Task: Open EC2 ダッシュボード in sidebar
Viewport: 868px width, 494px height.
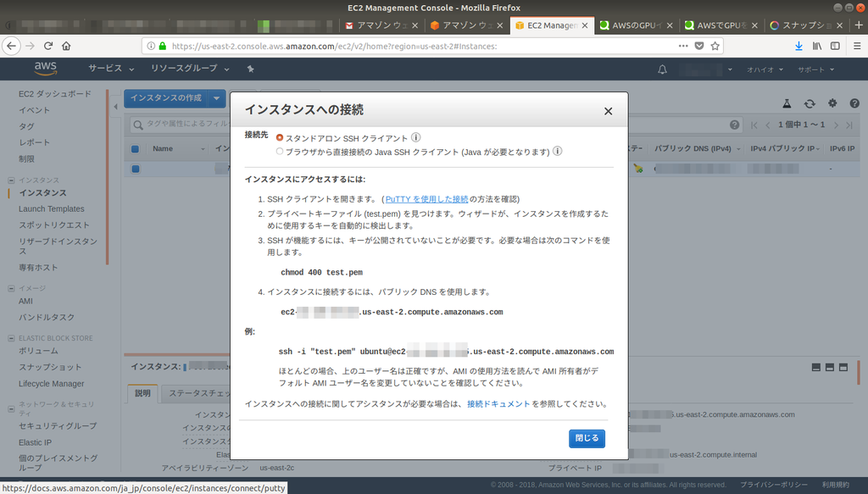Action: 55,94
